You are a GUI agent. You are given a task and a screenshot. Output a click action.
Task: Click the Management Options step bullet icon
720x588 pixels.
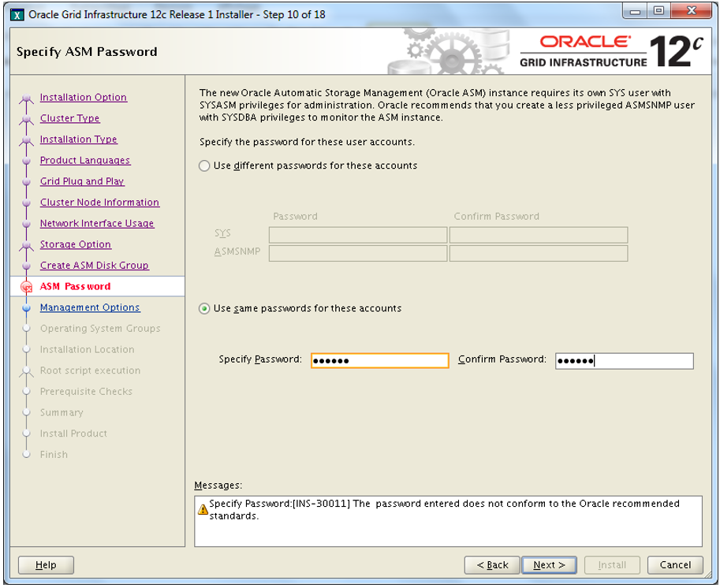pos(27,308)
